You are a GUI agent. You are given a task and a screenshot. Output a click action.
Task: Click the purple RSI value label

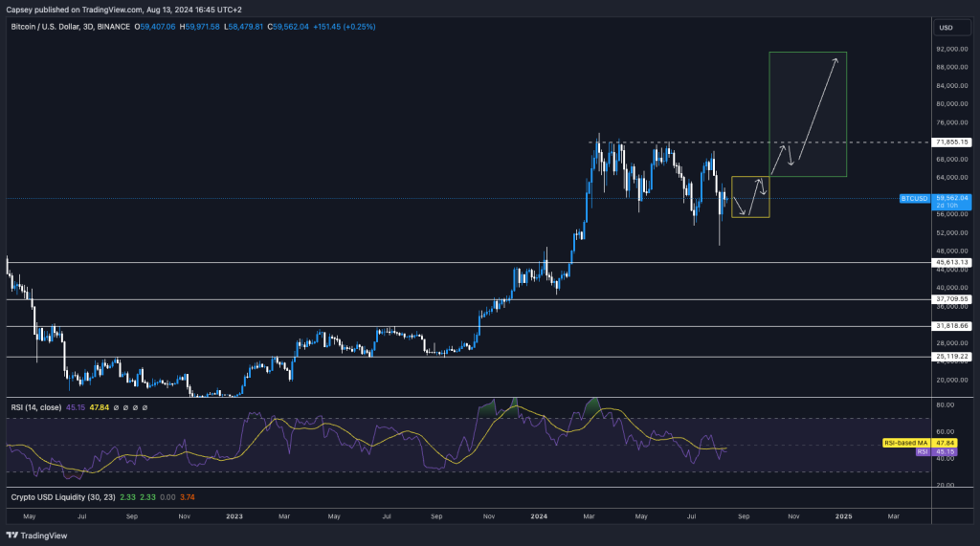[x=922, y=451]
